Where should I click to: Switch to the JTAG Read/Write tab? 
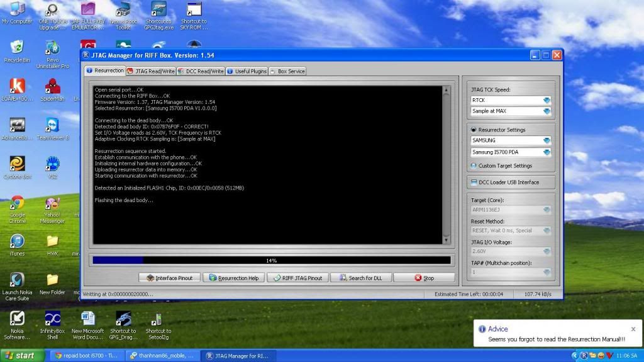click(151, 71)
